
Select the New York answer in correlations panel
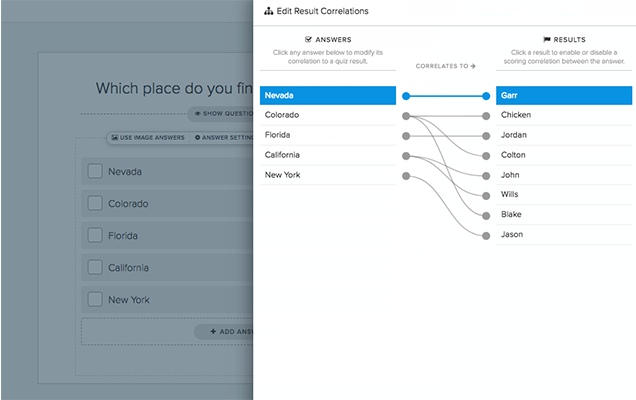(x=328, y=175)
